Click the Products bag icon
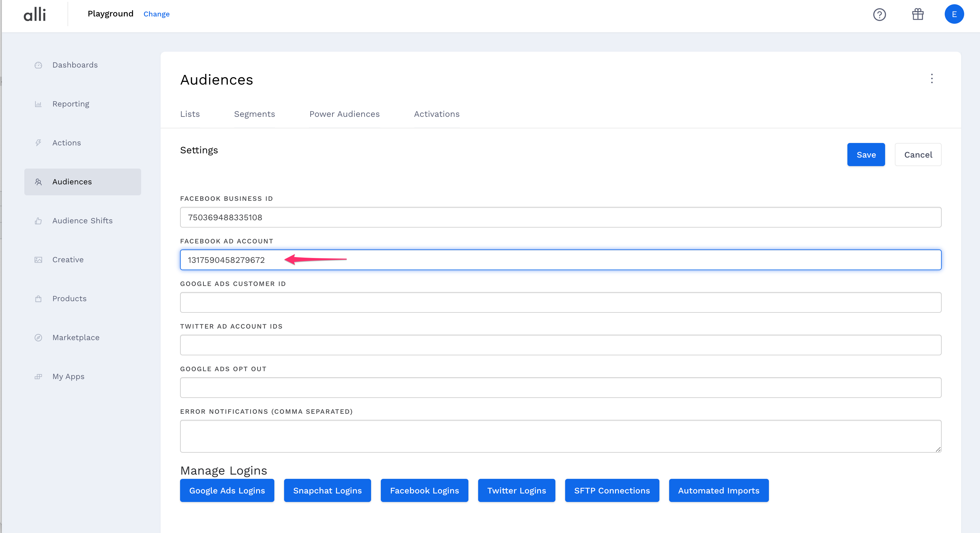 pos(38,299)
